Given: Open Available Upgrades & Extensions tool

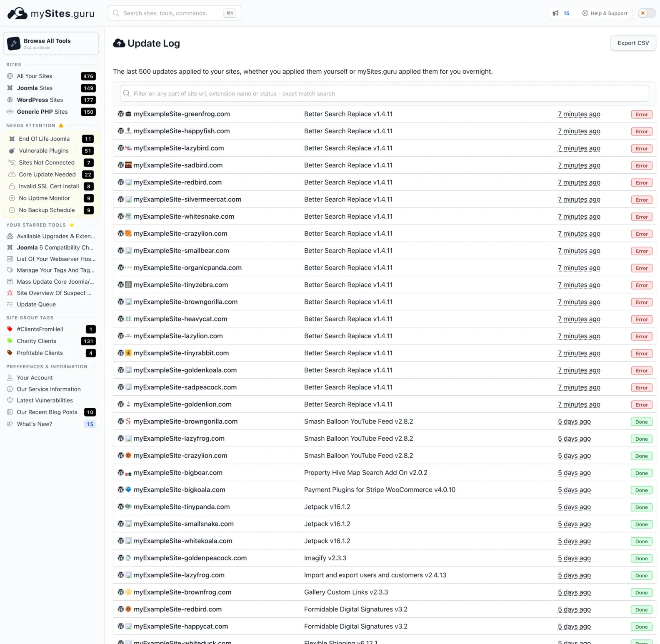Looking at the screenshot, I should point(51,236).
